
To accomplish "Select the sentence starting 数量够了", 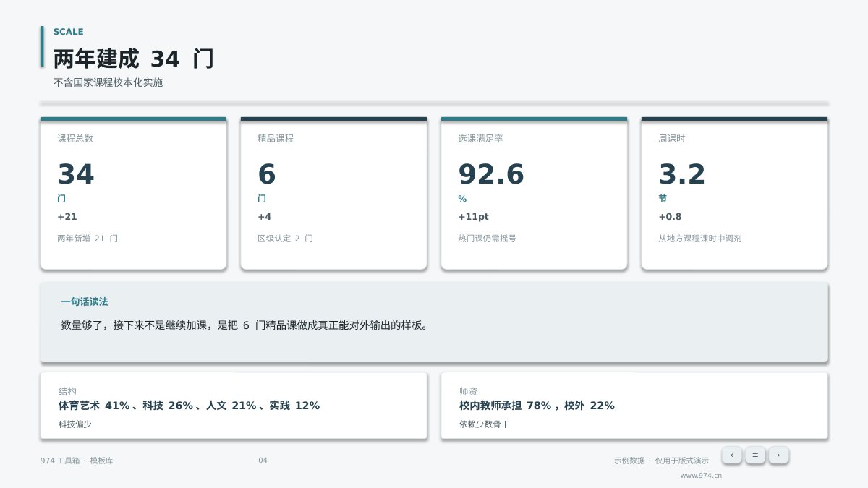I will 247,325.
